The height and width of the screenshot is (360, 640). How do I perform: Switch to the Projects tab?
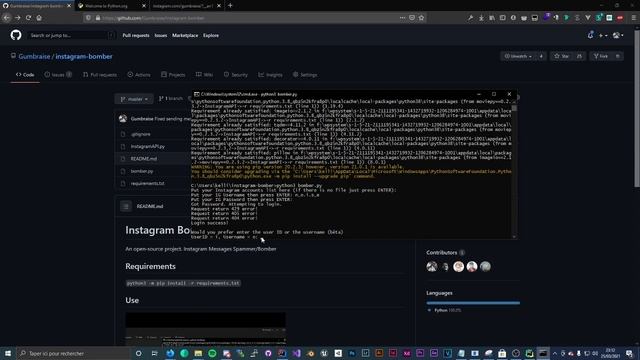click(x=173, y=75)
